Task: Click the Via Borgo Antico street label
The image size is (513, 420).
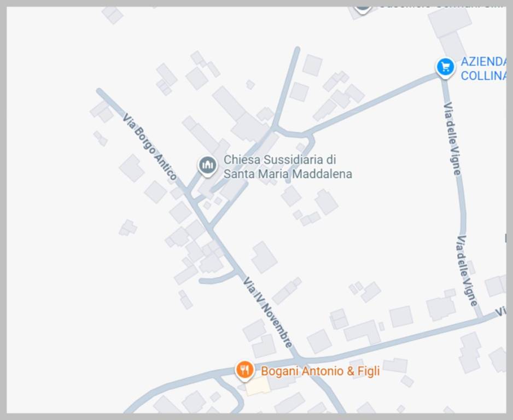Action: [x=149, y=146]
